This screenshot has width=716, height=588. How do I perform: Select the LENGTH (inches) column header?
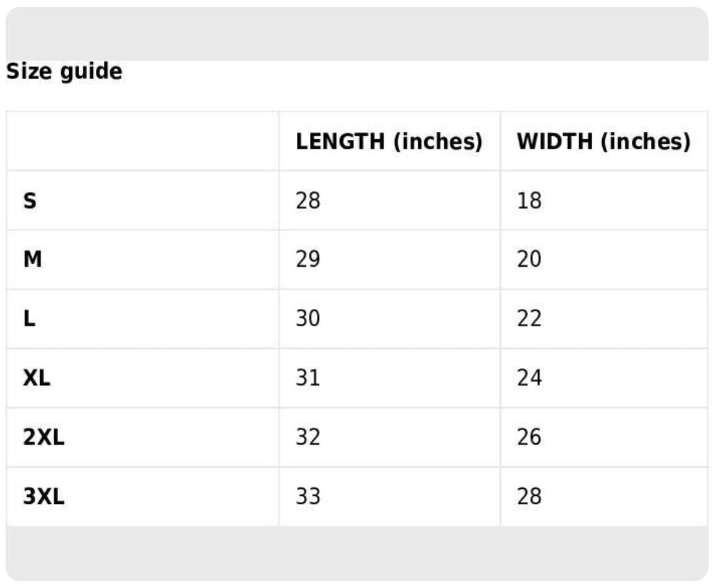point(389,142)
